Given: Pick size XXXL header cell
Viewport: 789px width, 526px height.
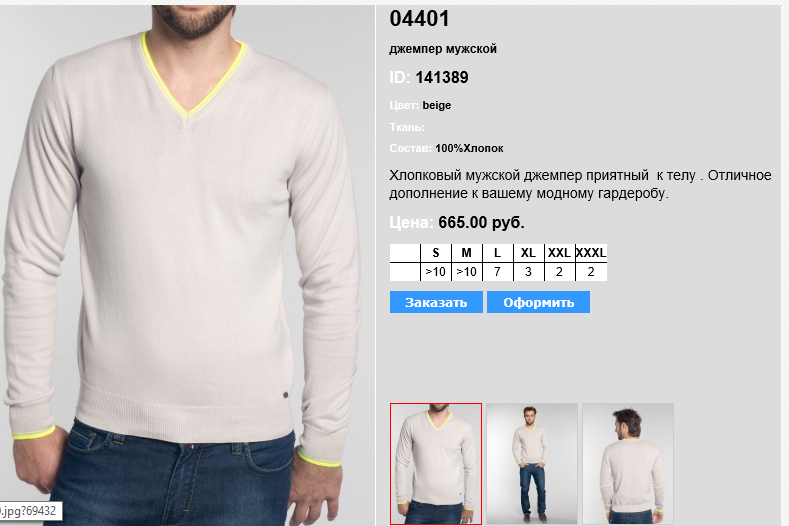Looking at the screenshot, I should (x=591, y=253).
